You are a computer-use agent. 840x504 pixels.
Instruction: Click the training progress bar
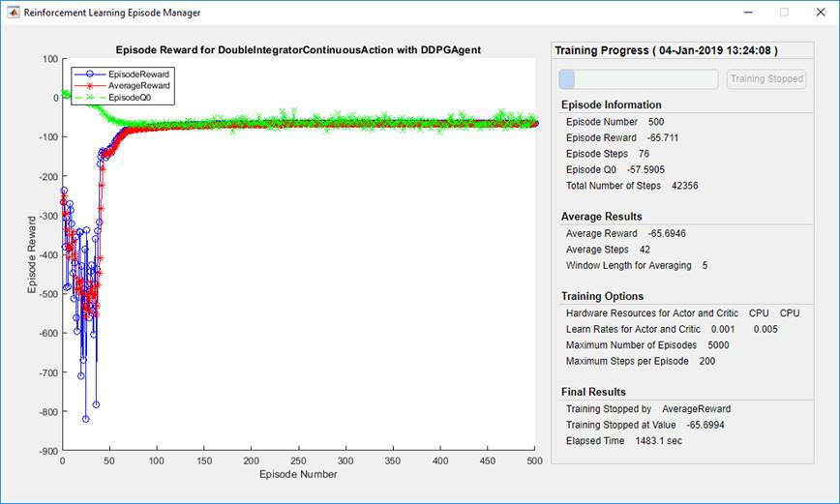638,79
